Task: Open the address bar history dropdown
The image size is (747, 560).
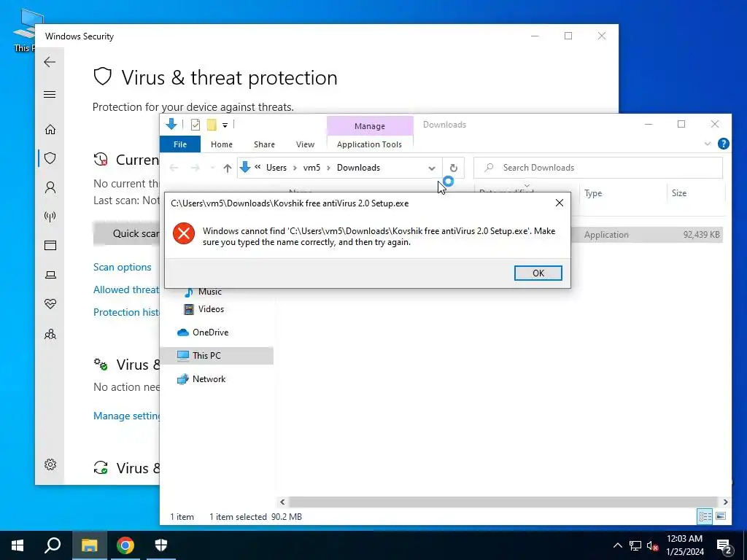Action: pyautogui.click(x=432, y=168)
